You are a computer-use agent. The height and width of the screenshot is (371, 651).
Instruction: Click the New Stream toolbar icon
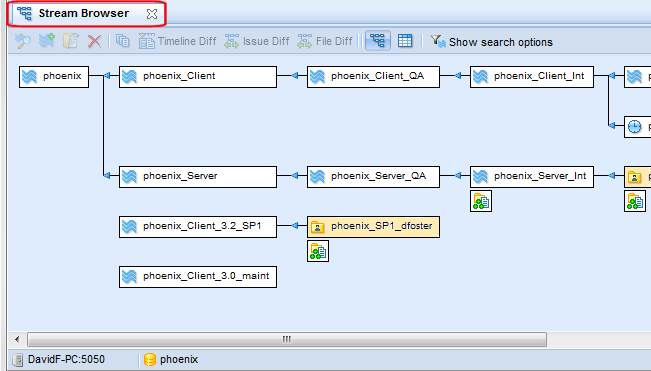[47, 41]
